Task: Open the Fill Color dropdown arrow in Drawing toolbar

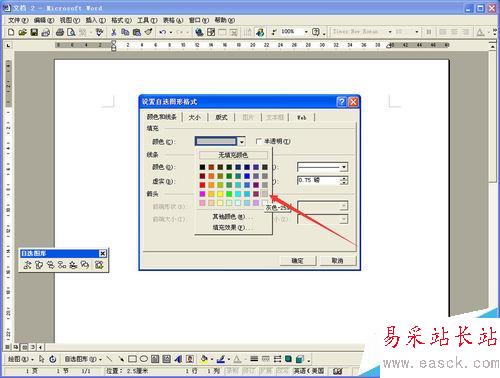Action: tap(211, 359)
